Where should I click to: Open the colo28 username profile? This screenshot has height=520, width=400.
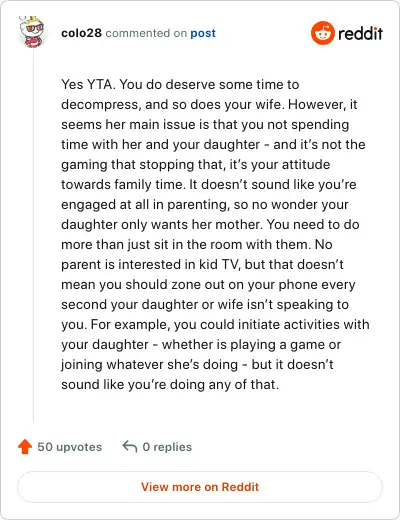[81, 33]
